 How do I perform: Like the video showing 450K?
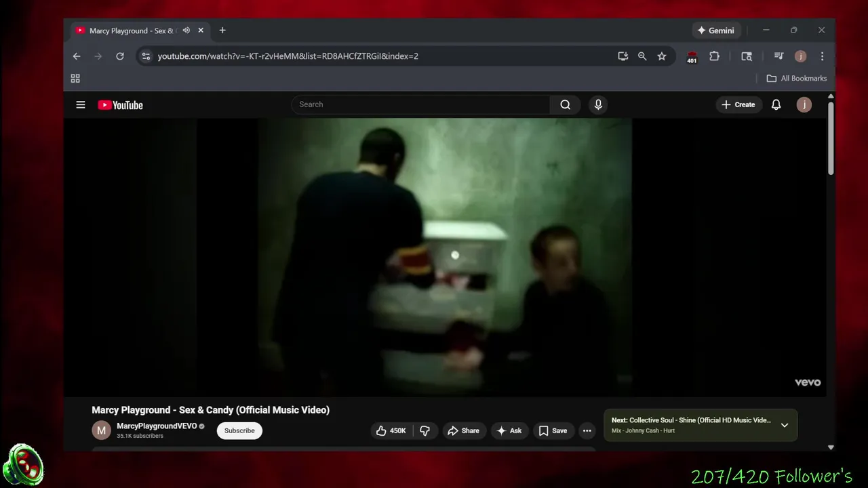tap(391, 430)
